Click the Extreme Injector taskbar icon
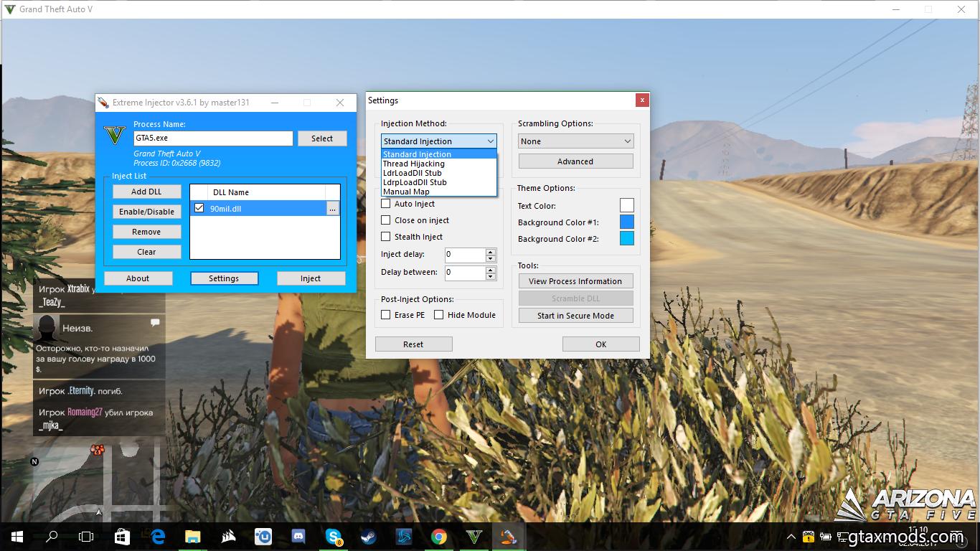Viewport: 980px width, 551px height. 509,537
